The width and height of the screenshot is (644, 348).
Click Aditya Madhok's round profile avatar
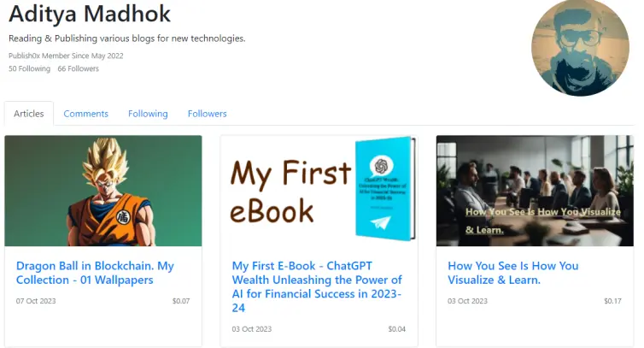pyautogui.click(x=580, y=47)
